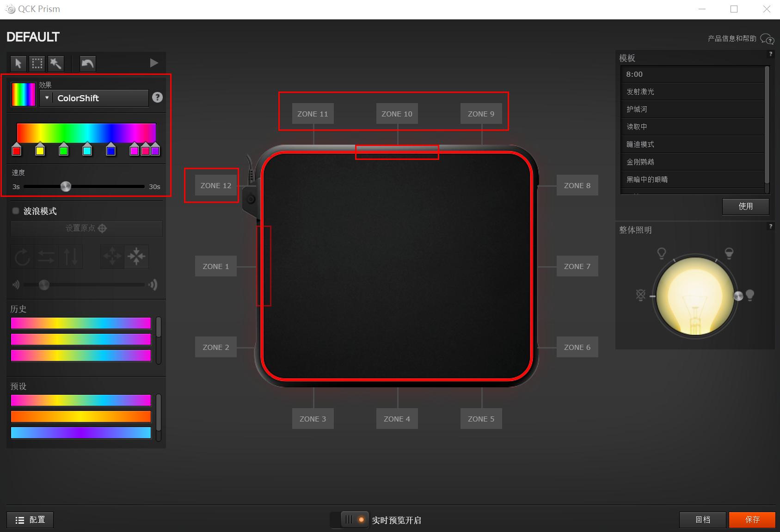Apply the first history gradient

[81, 323]
